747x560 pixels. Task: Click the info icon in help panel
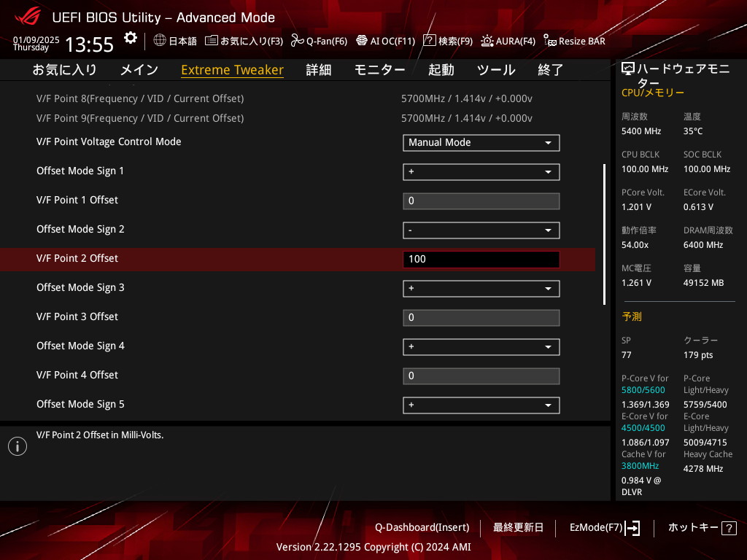(x=18, y=446)
